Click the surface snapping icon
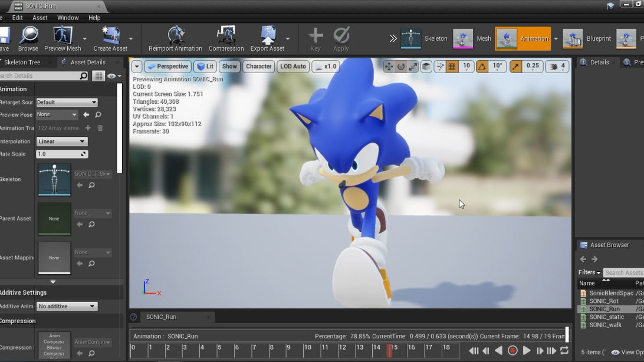This screenshot has width=644, height=362. tap(440, 67)
